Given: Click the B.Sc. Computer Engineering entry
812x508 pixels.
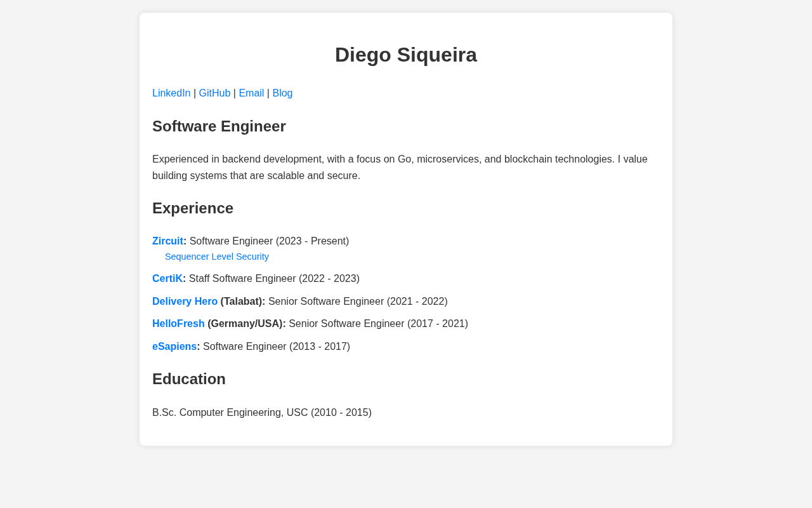Looking at the screenshot, I should coord(262,413).
